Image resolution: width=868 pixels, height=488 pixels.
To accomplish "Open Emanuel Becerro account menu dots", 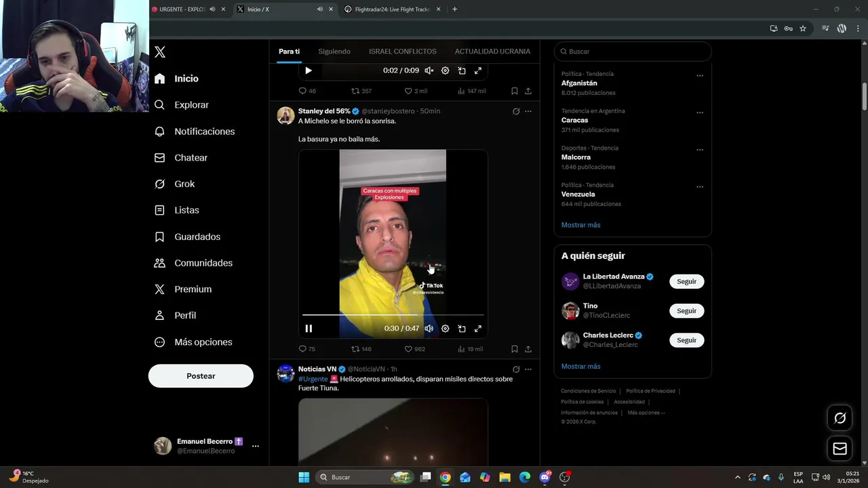I will pos(256,446).
